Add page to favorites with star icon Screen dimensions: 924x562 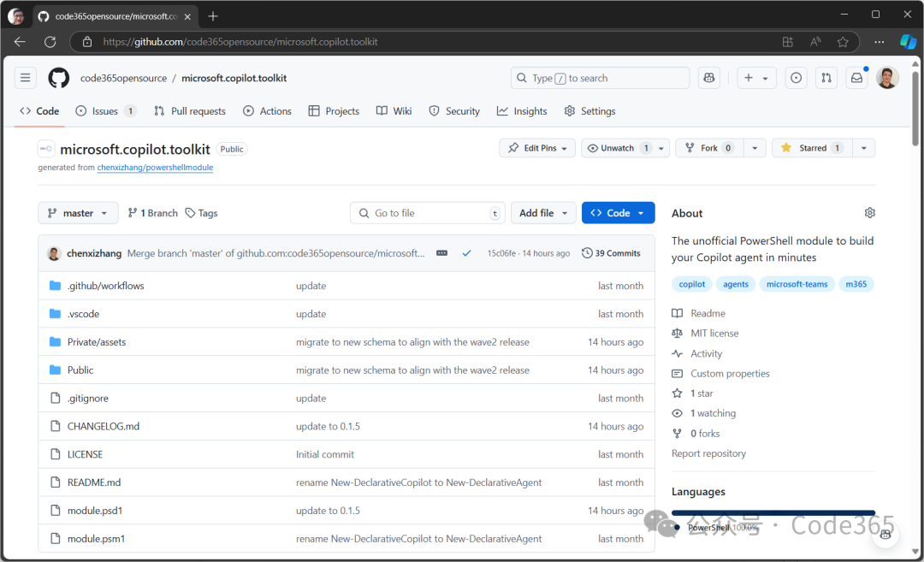843,42
